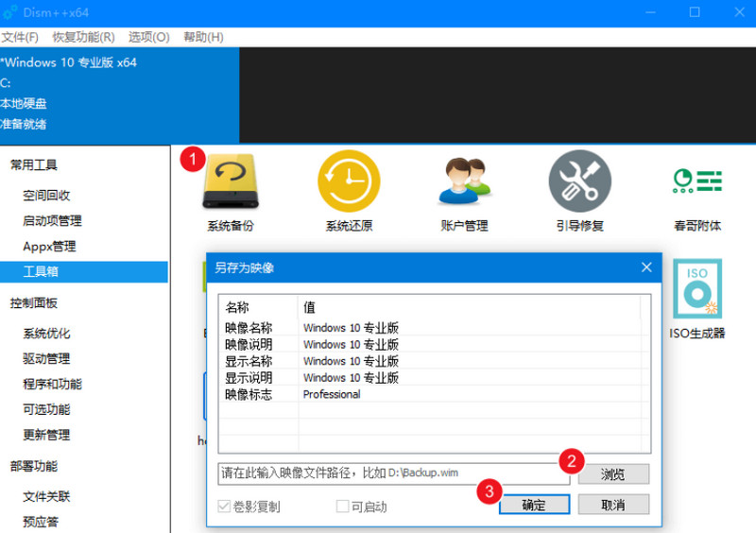
Task: Confirm with the 确定 button
Action: tap(534, 505)
